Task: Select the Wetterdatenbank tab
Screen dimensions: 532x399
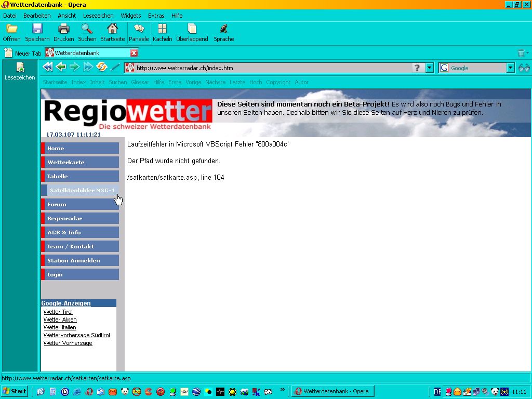Action: [x=87, y=53]
